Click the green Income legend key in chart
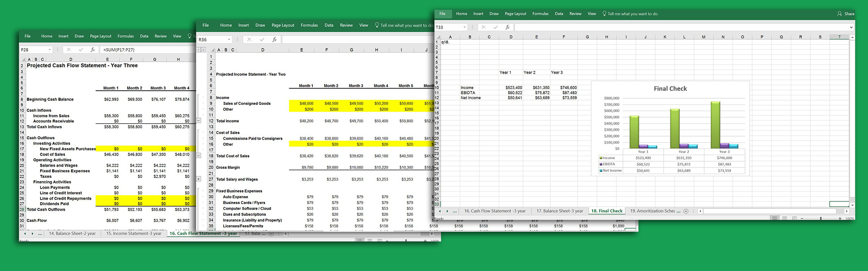 tap(601, 158)
